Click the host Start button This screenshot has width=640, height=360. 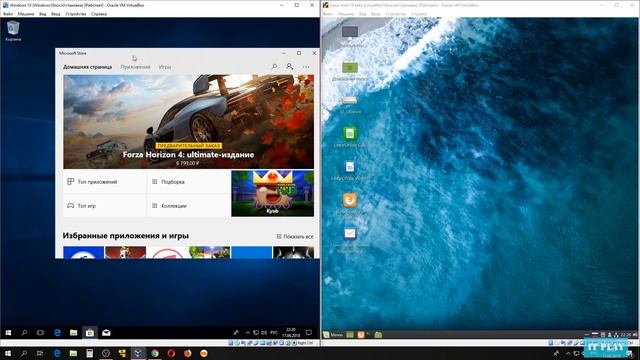click(8, 353)
